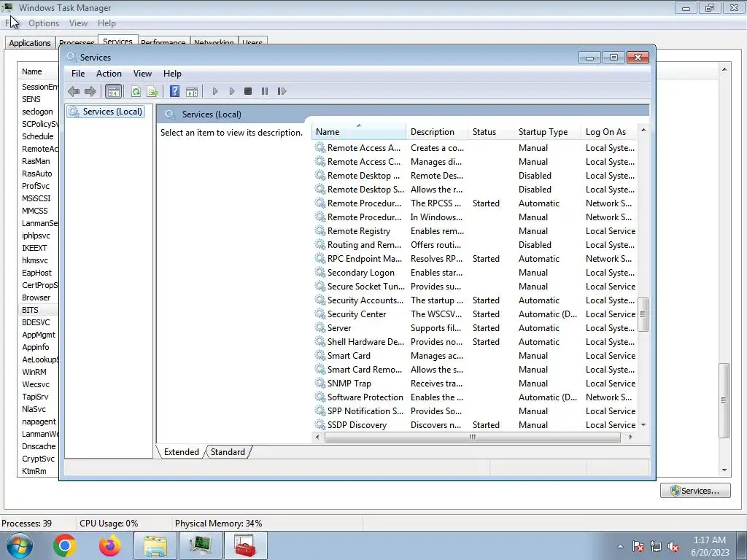This screenshot has height=560, width=747.
Task: Click the Export List toolbar icon
Action: (x=152, y=91)
